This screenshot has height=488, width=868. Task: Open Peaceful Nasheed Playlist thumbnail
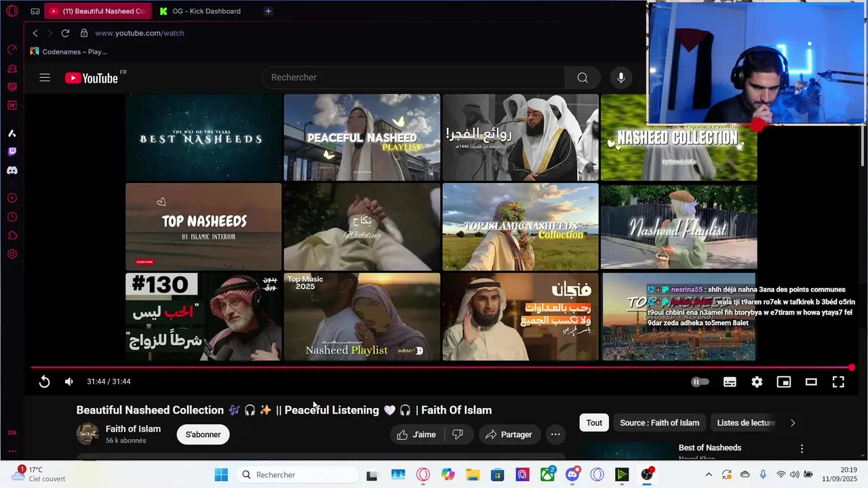[x=362, y=138]
